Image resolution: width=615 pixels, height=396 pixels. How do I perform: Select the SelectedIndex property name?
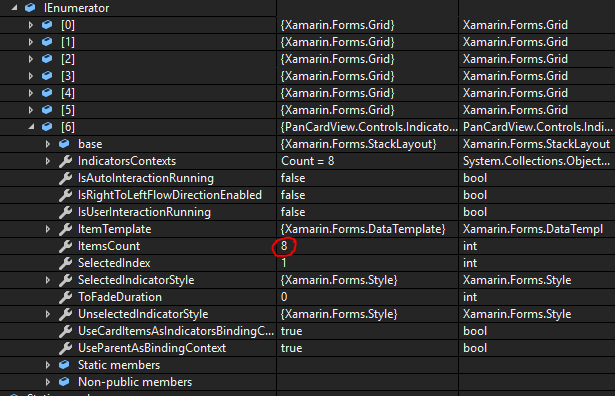(x=114, y=263)
